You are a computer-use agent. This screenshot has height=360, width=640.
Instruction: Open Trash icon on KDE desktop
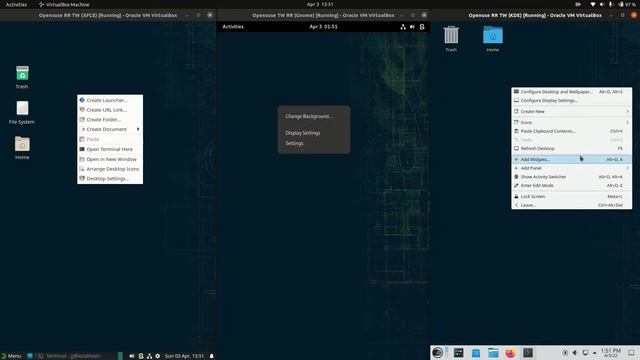(x=451, y=35)
